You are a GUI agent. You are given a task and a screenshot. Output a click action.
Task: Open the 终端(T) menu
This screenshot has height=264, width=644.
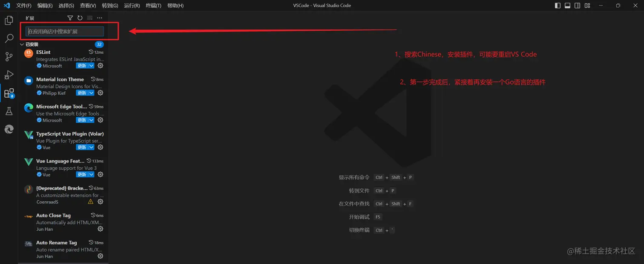(x=154, y=6)
